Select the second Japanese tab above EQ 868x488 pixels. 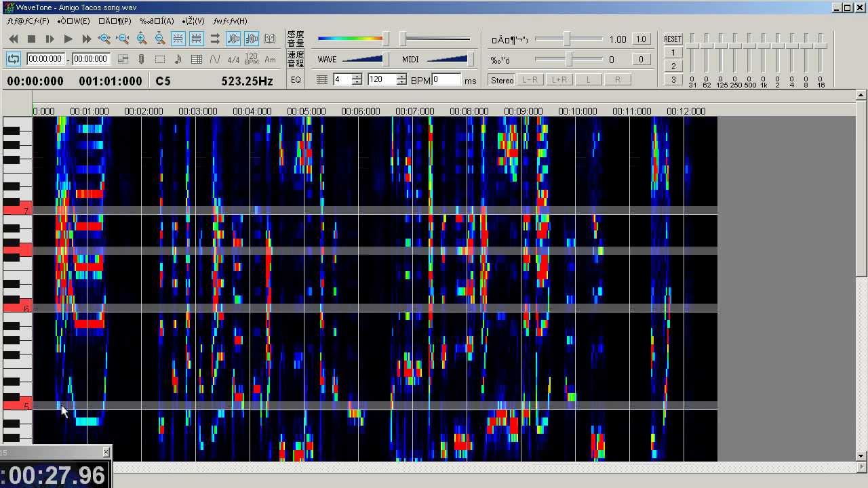click(x=296, y=59)
